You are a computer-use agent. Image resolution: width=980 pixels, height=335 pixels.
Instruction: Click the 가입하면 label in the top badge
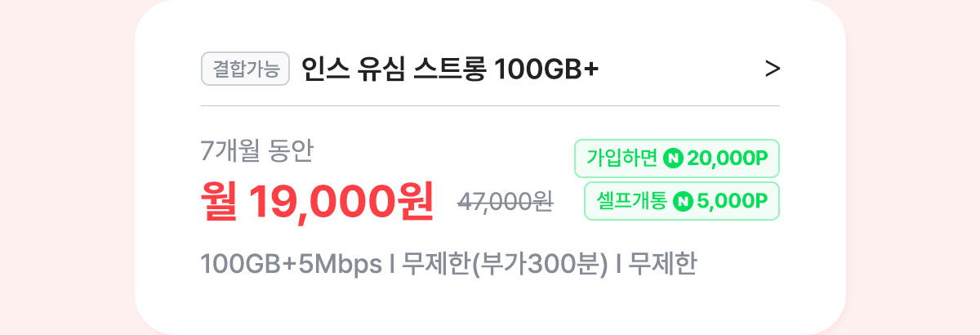pos(622,159)
